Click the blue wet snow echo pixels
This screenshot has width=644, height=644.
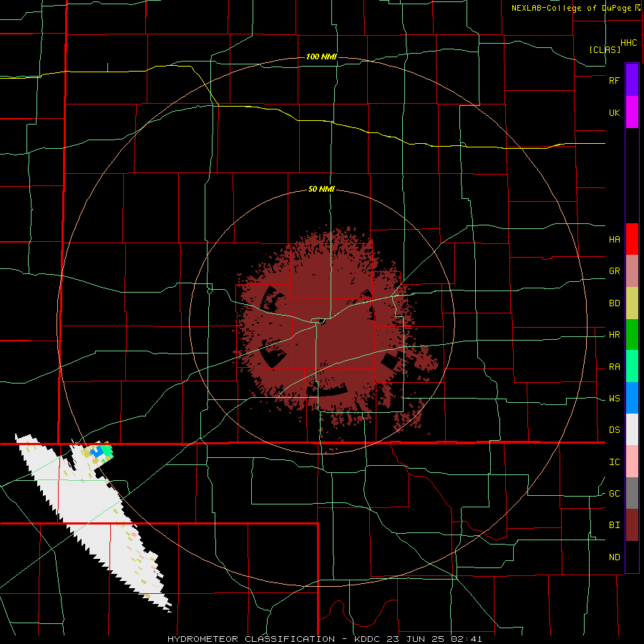tap(97, 452)
